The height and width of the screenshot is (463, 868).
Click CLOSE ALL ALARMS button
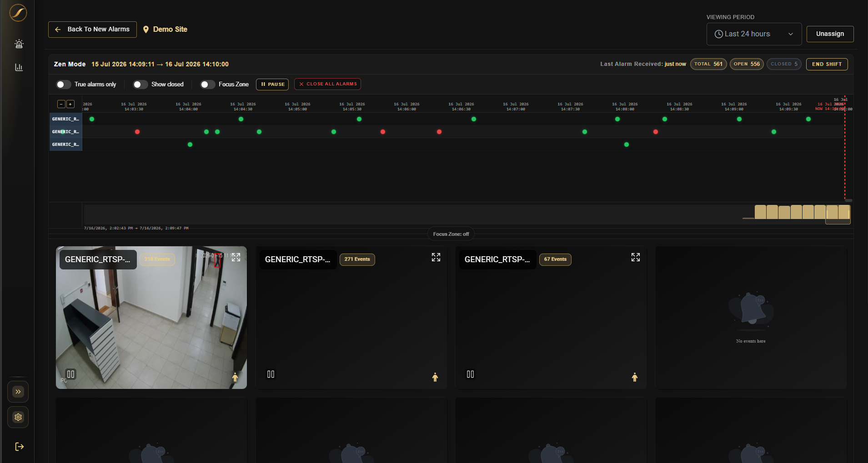[327, 84]
